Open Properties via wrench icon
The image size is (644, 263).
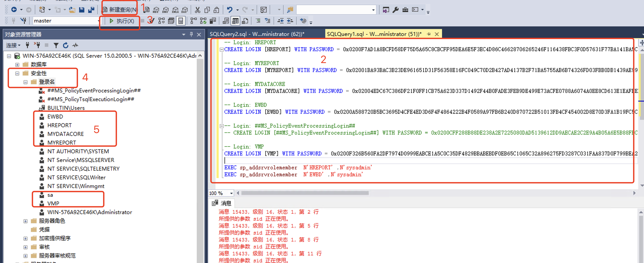pos(396,10)
